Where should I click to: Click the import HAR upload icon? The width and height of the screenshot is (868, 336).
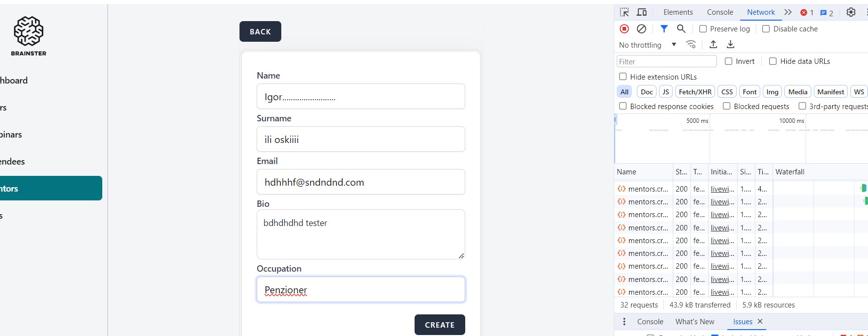[x=713, y=45]
